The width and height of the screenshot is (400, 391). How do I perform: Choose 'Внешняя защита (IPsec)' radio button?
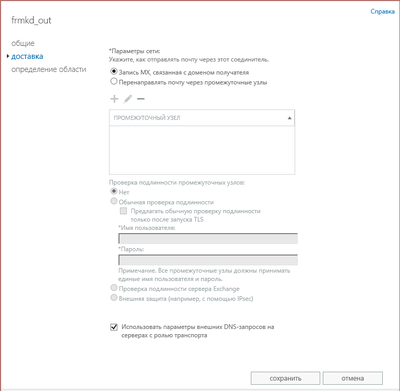(114, 298)
